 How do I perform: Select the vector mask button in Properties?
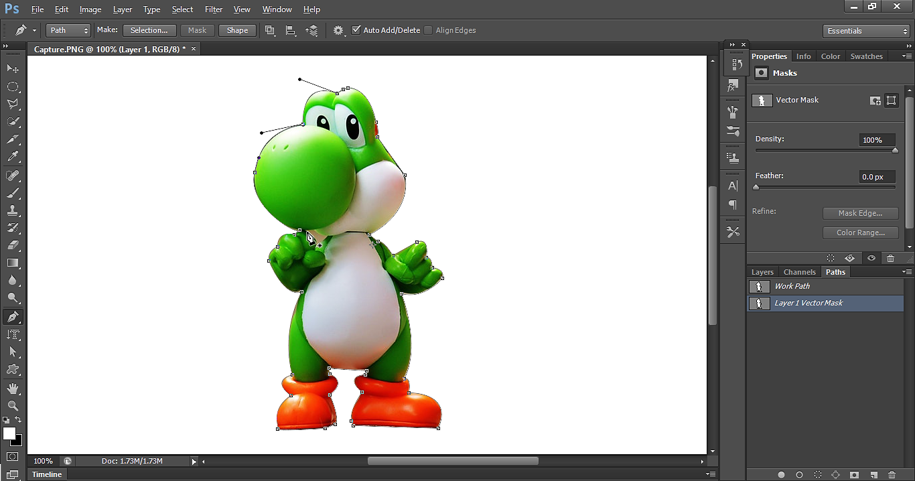891,100
